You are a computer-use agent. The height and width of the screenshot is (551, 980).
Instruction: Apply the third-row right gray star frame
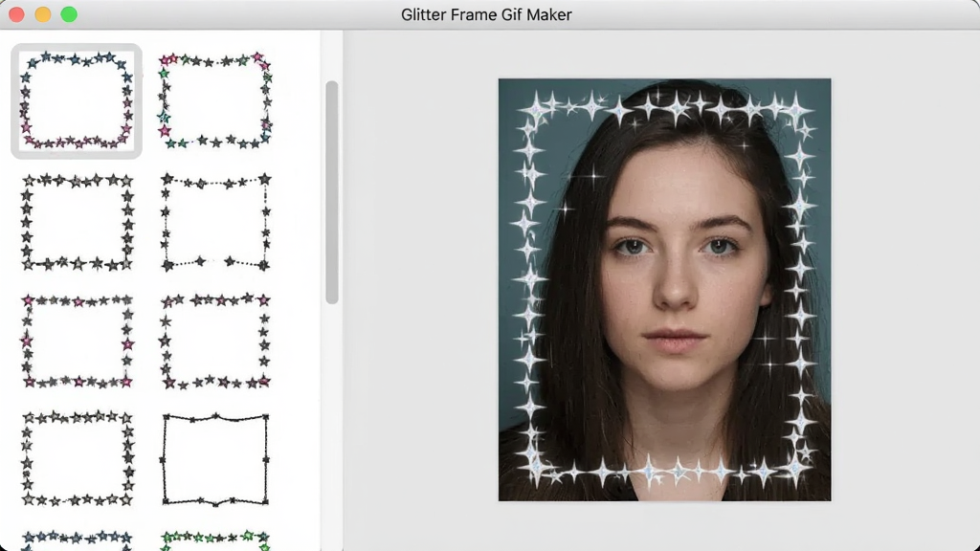(215, 342)
